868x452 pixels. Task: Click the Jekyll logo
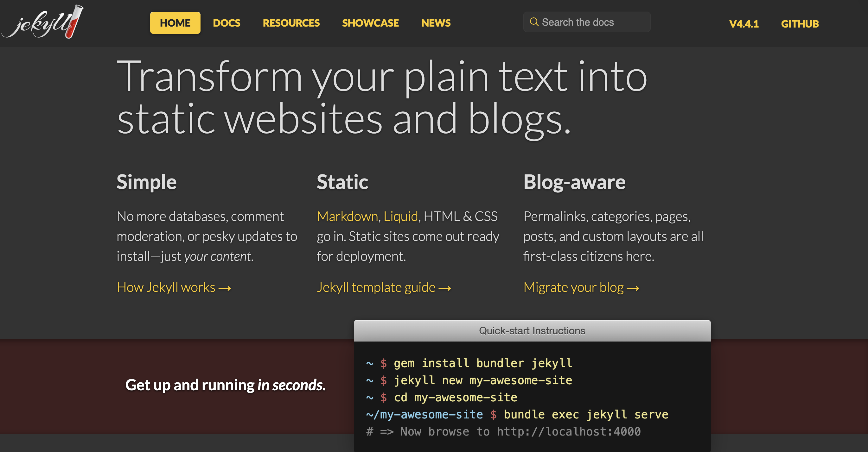click(42, 22)
